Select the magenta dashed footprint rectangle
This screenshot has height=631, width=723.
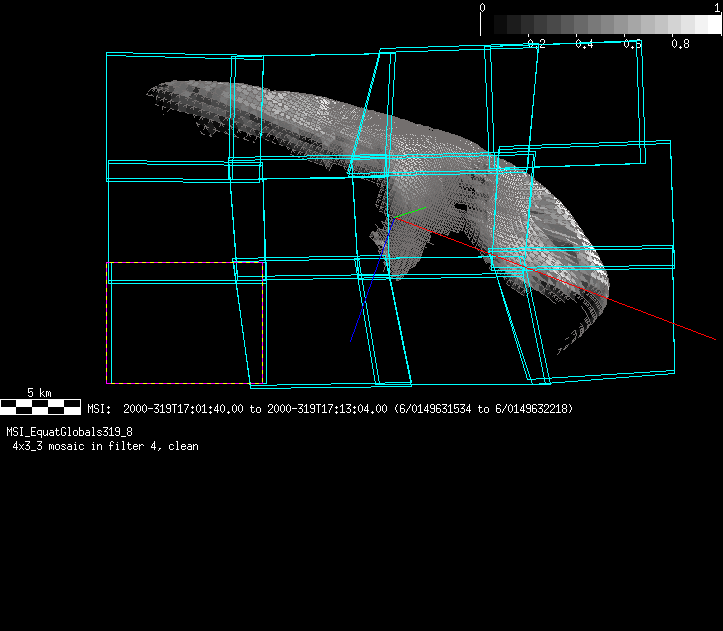(185, 263)
